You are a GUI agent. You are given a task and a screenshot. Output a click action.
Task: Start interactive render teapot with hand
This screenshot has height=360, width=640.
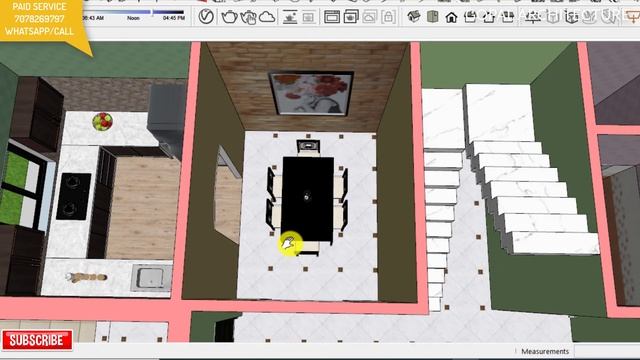tap(248, 17)
